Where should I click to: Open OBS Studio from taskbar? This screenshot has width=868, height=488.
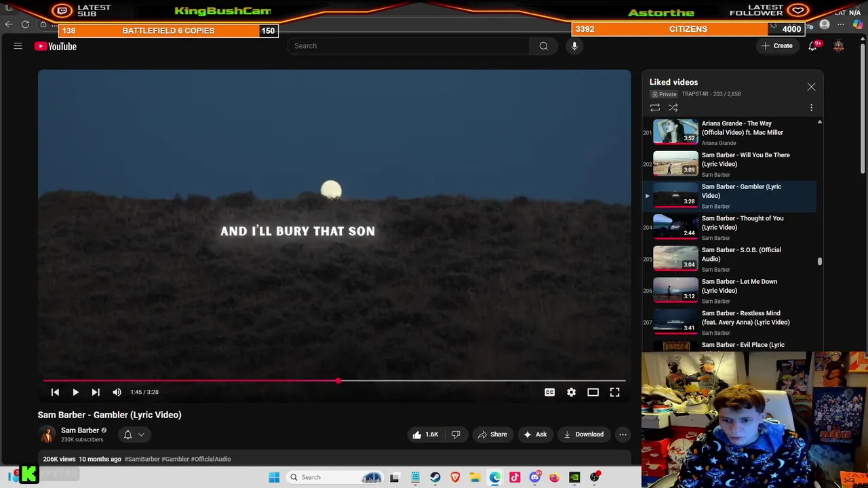[595, 477]
